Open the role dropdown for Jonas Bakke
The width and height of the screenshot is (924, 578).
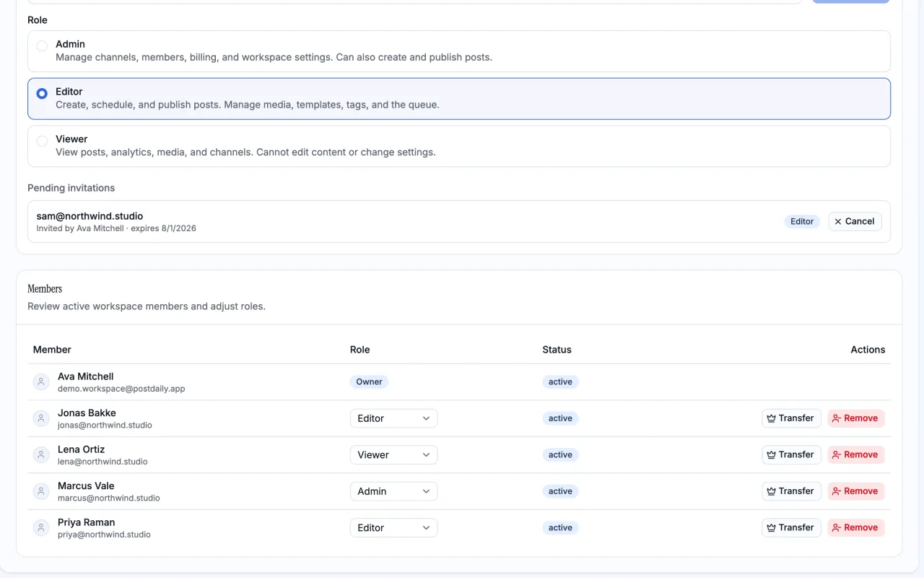click(x=393, y=418)
